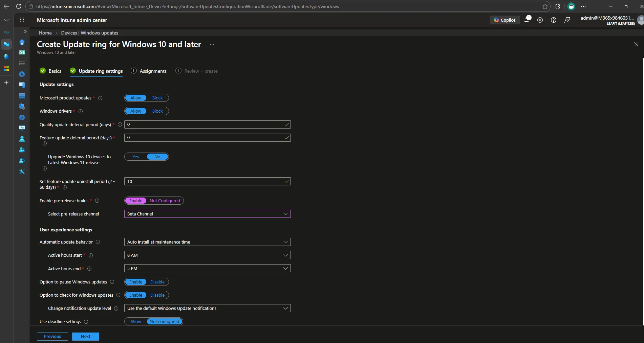Open the browser more options menu
The width and height of the screenshot is (644, 343).
583,6
